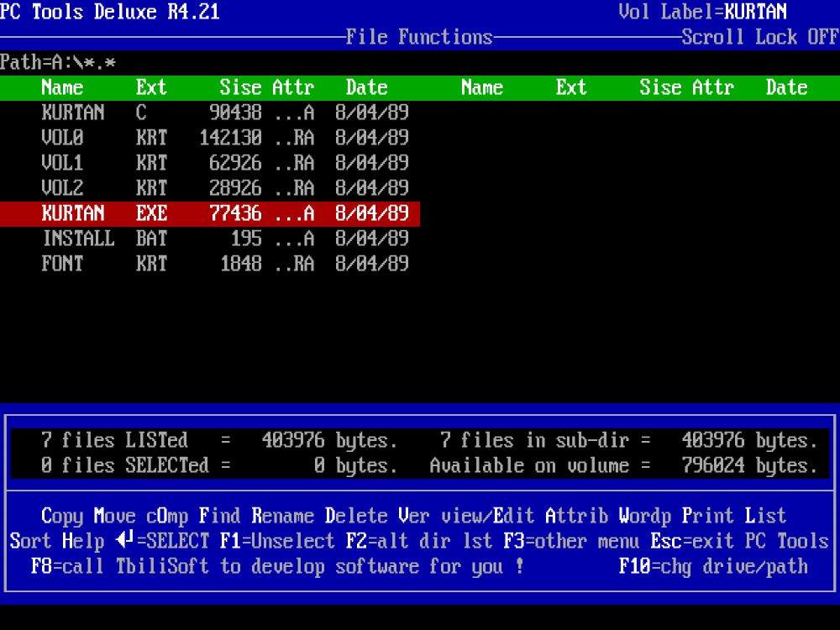This screenshot has height=630, width=840.
Task: Click the 195 size of INSTALL.BAT
Action: (x=246, y=239)
